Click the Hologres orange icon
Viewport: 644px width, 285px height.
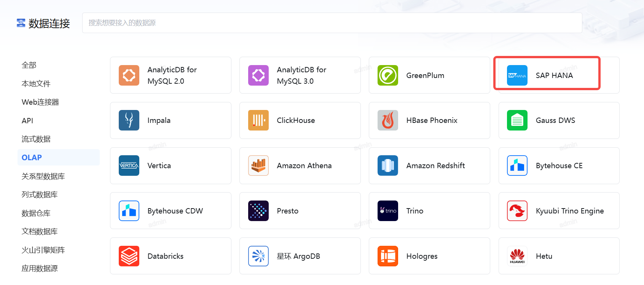pyautogui.click(x=387, y=256)
